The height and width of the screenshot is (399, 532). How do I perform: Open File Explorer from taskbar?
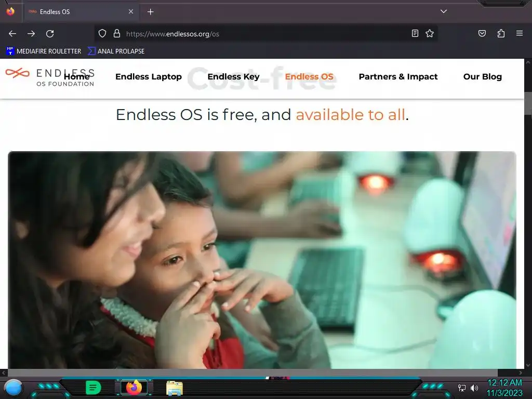pos(175,388)
